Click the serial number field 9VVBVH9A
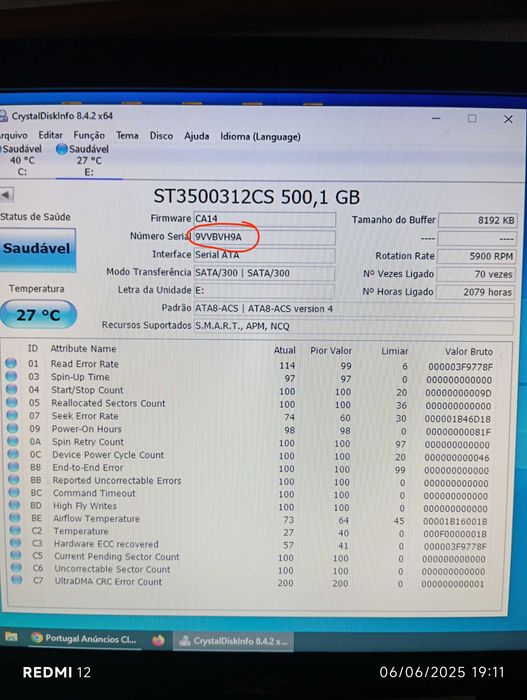Screen dimensions: 527x700 264,237
